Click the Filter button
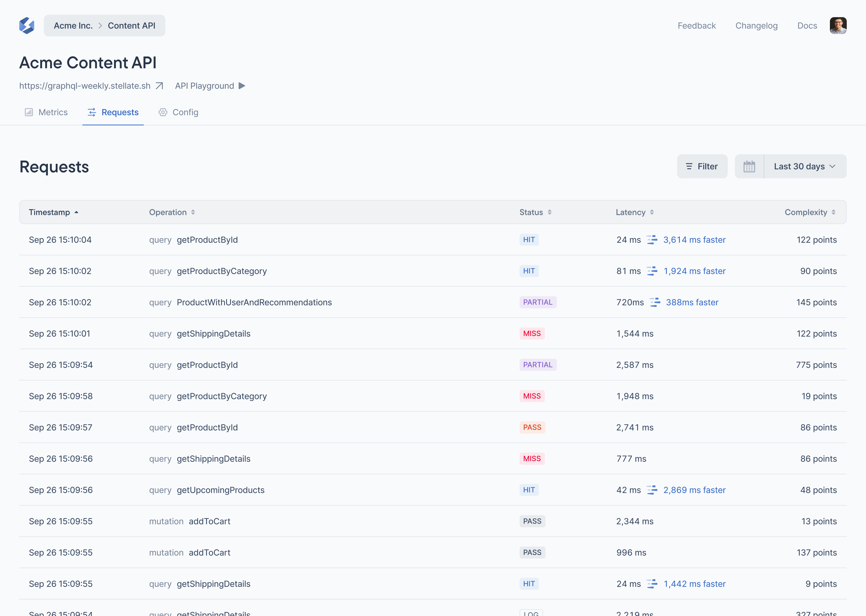Screen dimensions: 866x616 (702, 166)
